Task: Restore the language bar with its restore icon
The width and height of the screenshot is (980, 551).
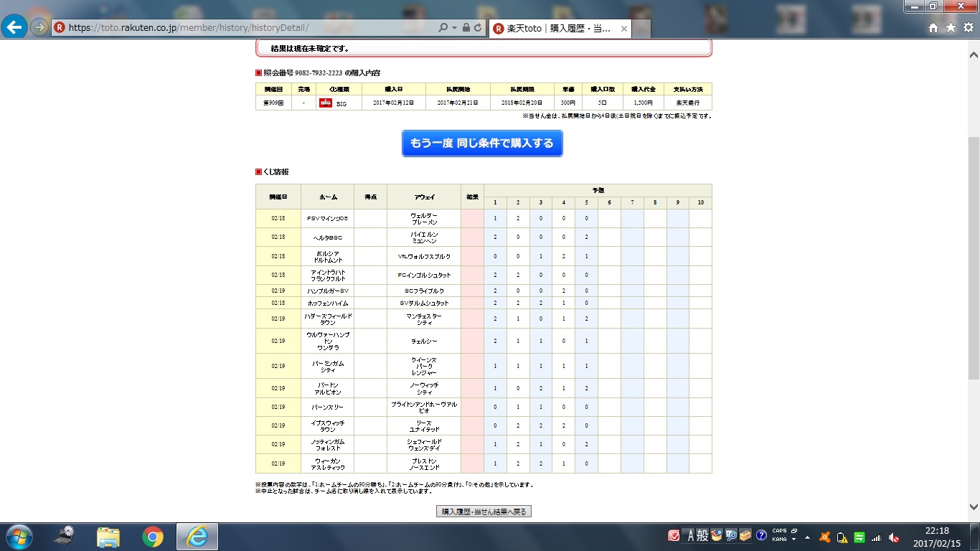Action: 794,532
